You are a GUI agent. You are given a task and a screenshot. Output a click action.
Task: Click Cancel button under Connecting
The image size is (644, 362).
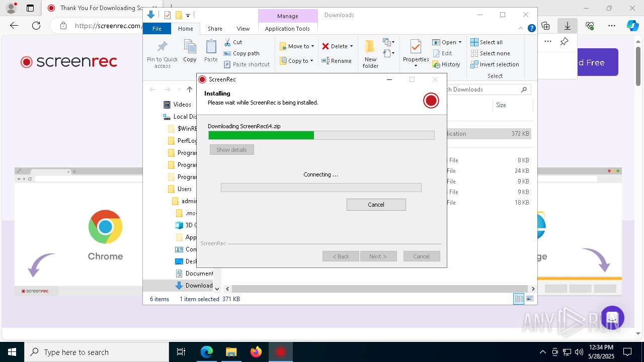[x=376, y=205]
